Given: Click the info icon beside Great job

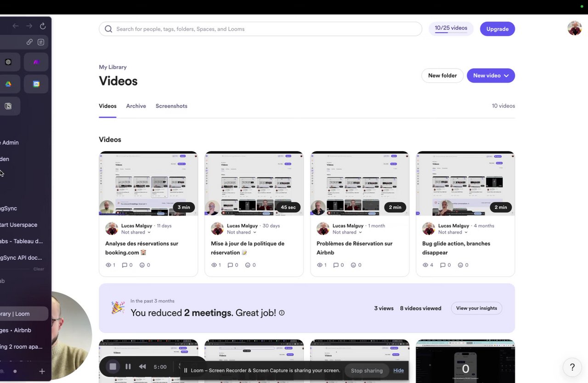Looking at the screenshot, I should pyautogui.click(x=282, y=313).
